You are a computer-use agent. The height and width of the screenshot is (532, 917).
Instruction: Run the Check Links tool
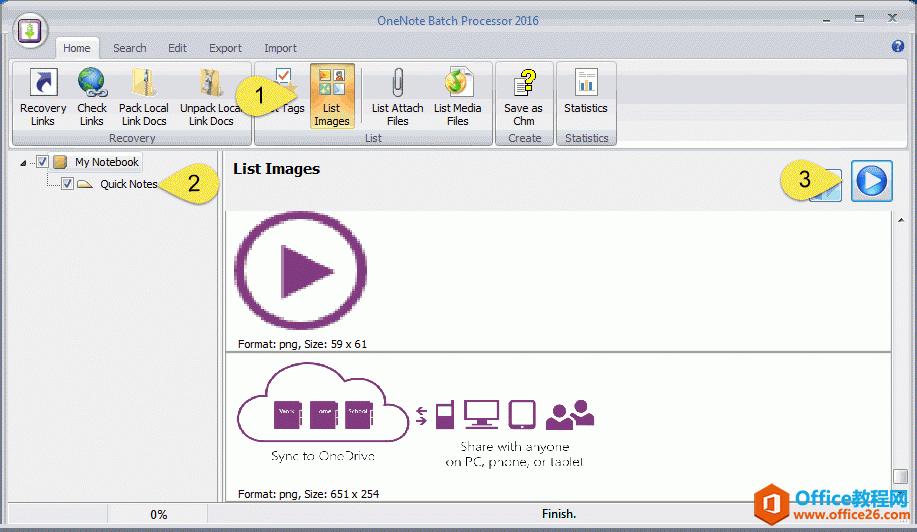(x=92, y=97)
